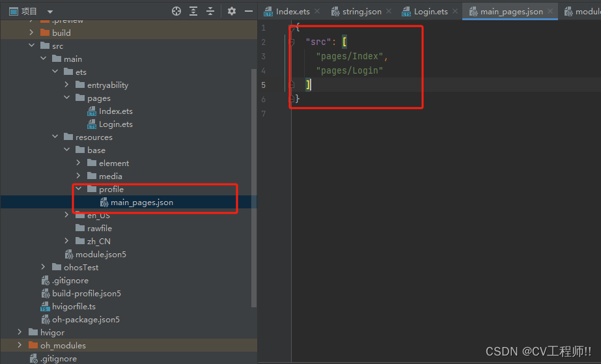This screenshot has width=601, height=364.
Task: Expand the element folder
Action: tap(79, 163)
